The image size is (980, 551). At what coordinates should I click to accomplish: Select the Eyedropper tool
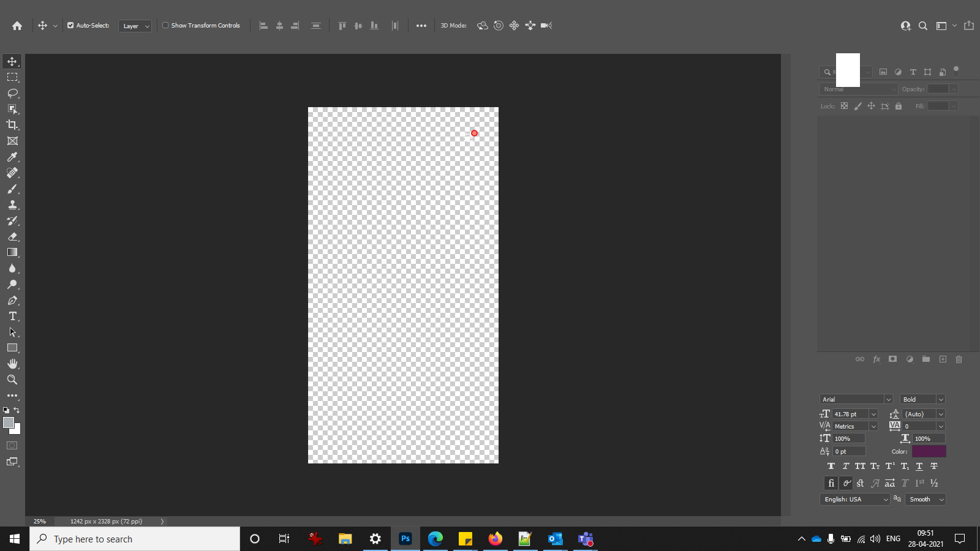[x=12, y=157]
